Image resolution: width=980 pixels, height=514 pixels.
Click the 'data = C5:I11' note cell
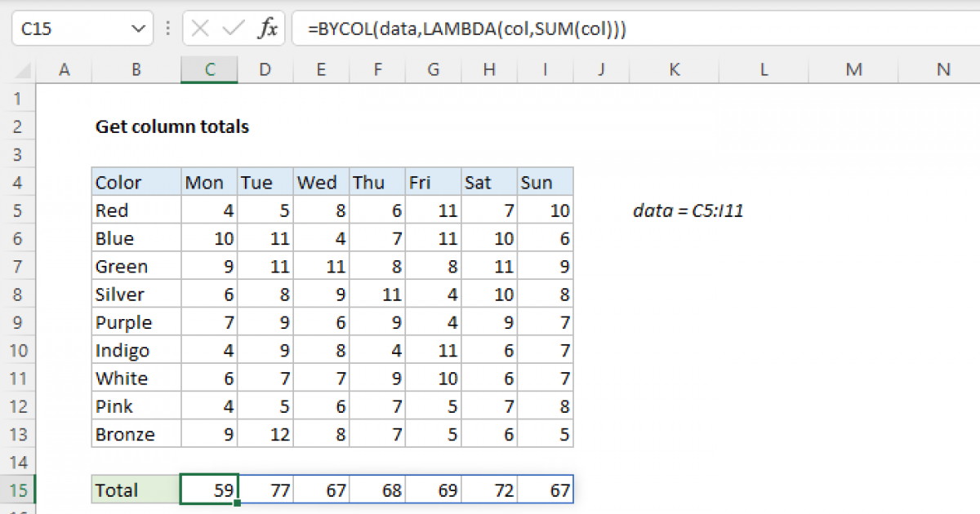pos(688,210)
